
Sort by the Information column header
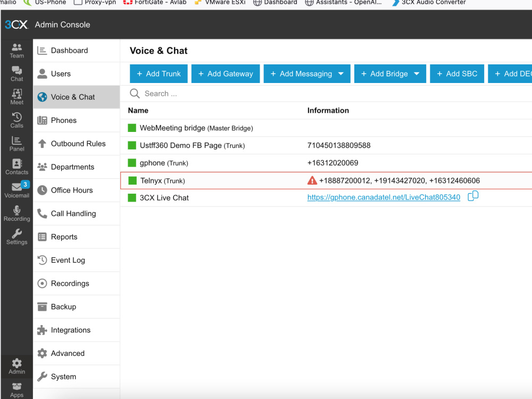[x=328, y=111]
